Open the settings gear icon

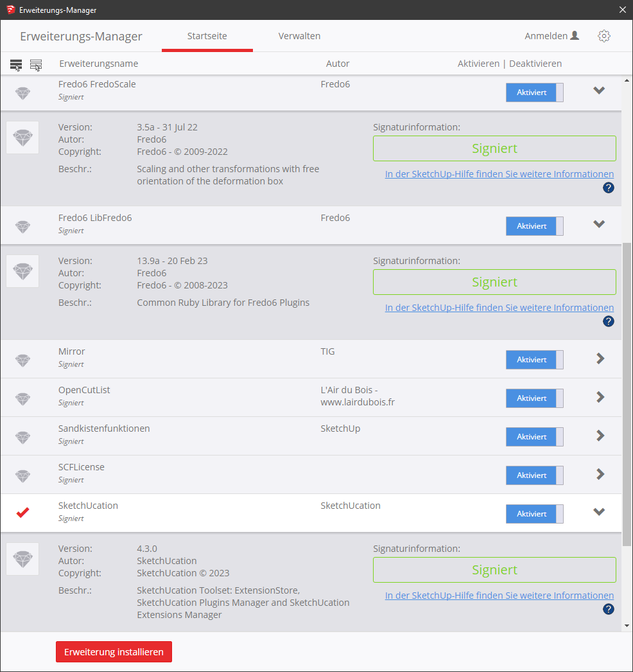(x=603, y=36)
